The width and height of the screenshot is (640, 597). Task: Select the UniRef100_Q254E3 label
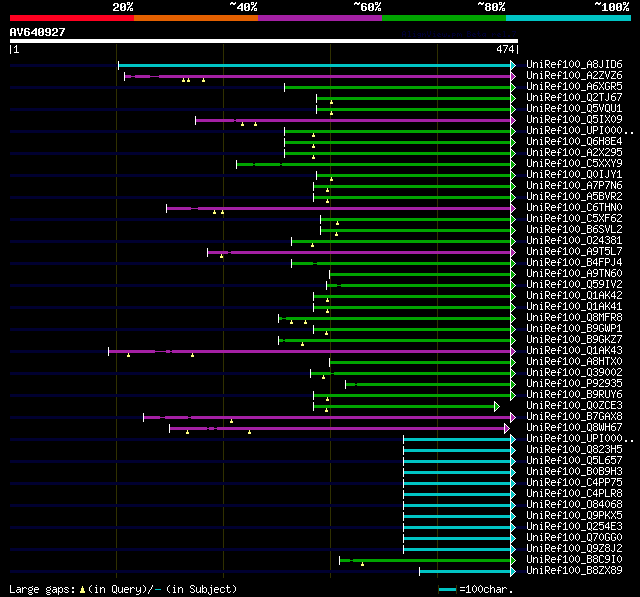click(574, 527)
